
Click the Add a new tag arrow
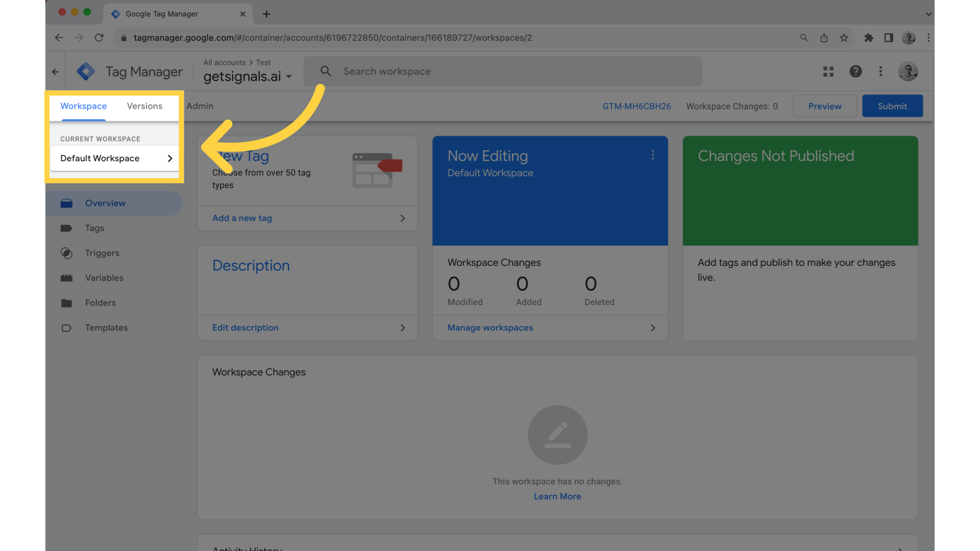(x=403, y=218)
